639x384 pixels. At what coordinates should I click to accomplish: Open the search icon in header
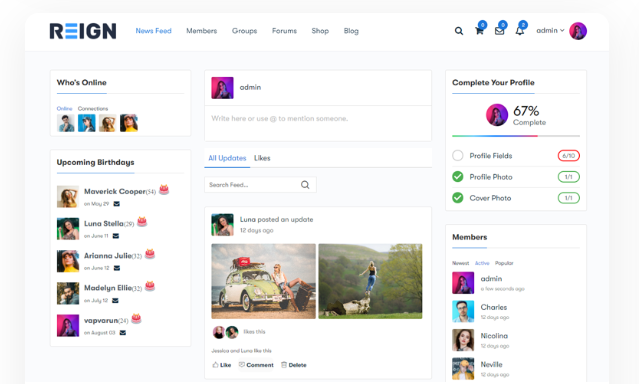(459, 31)
